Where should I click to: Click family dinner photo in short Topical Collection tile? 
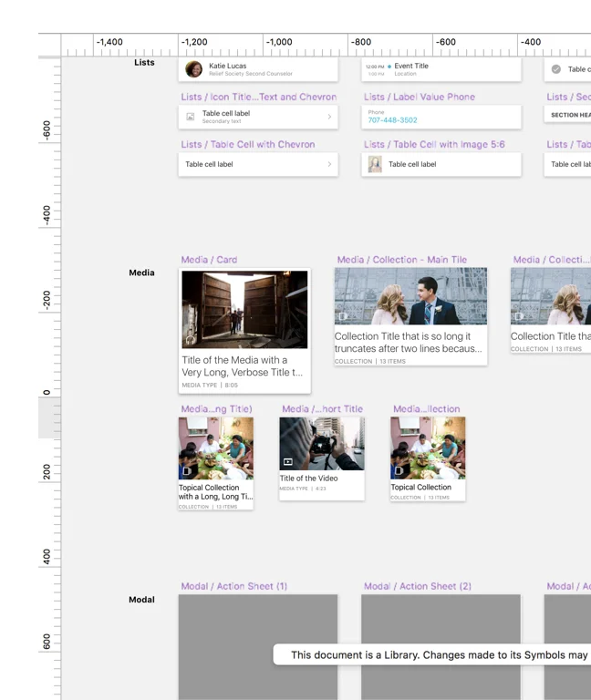pyautogui.click(x=428, y=448)
